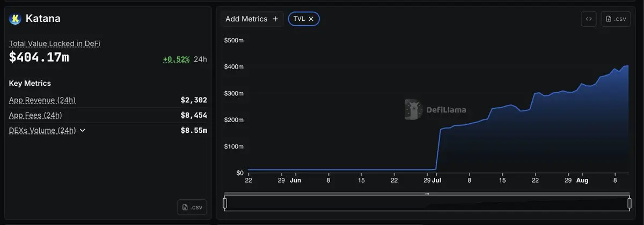This screenshot has width=644, height=225.
Task: Toggle the TVL metric chip
Action: [304, 19]
